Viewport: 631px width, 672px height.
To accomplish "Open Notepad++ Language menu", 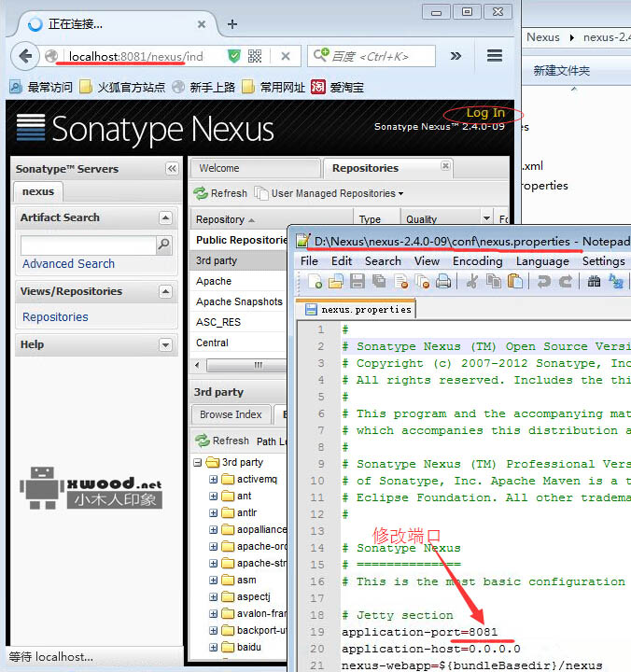I will [542, 261].
